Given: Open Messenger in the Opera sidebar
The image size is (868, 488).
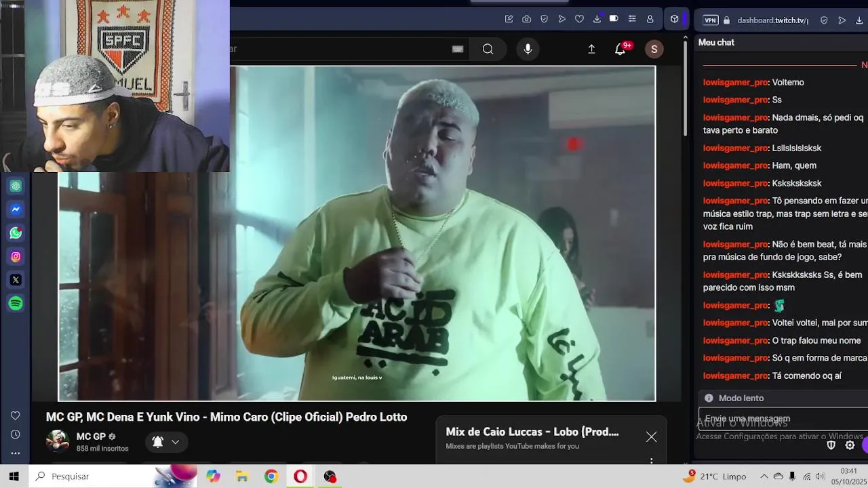Looking at the screenshot, I should (x=16, y=210).
